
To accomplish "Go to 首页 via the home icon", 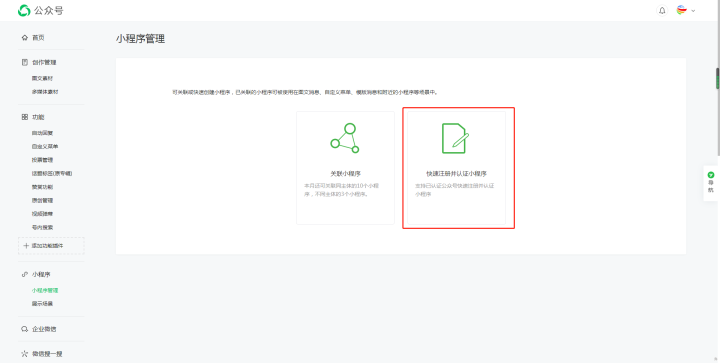I will tap(24, 38).
